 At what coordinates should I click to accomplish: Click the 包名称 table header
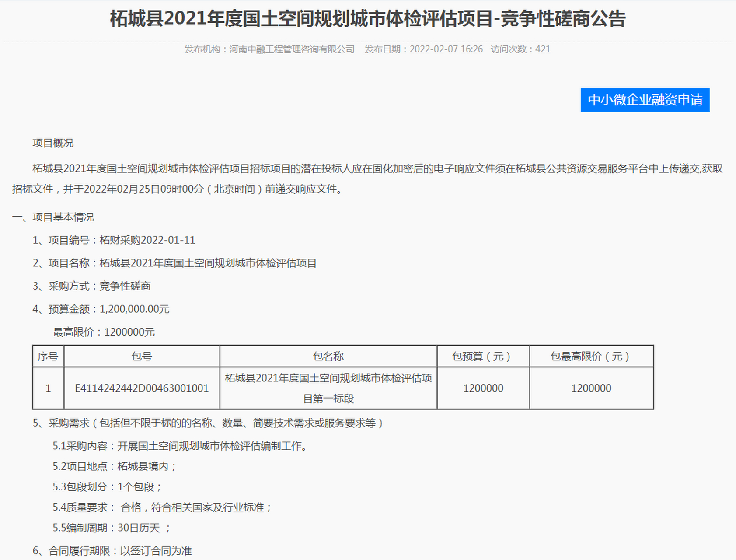point(328,357)
